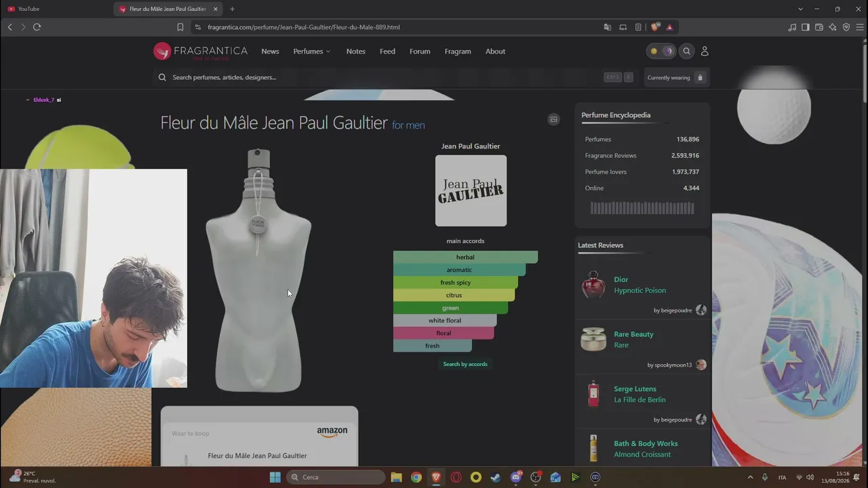This screenshot has height=488, width=868.
Task: Open Almond Croissant perfume link
Action: 642,454
